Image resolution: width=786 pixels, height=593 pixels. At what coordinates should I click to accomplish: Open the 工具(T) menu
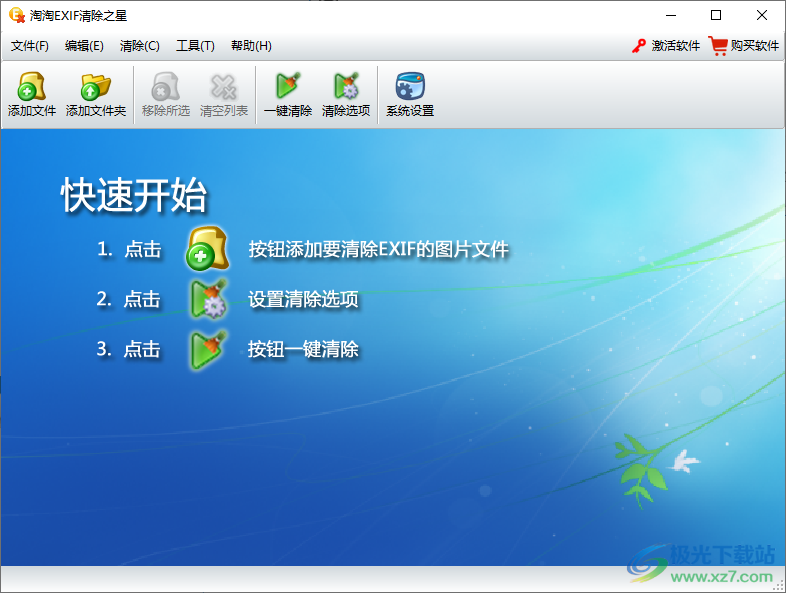coord(195,46)
